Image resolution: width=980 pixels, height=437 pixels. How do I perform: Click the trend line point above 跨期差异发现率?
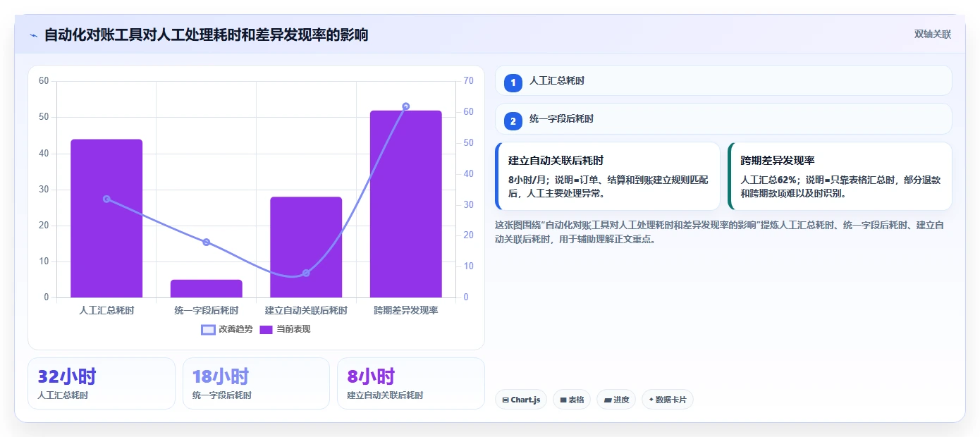coord(406,106)
